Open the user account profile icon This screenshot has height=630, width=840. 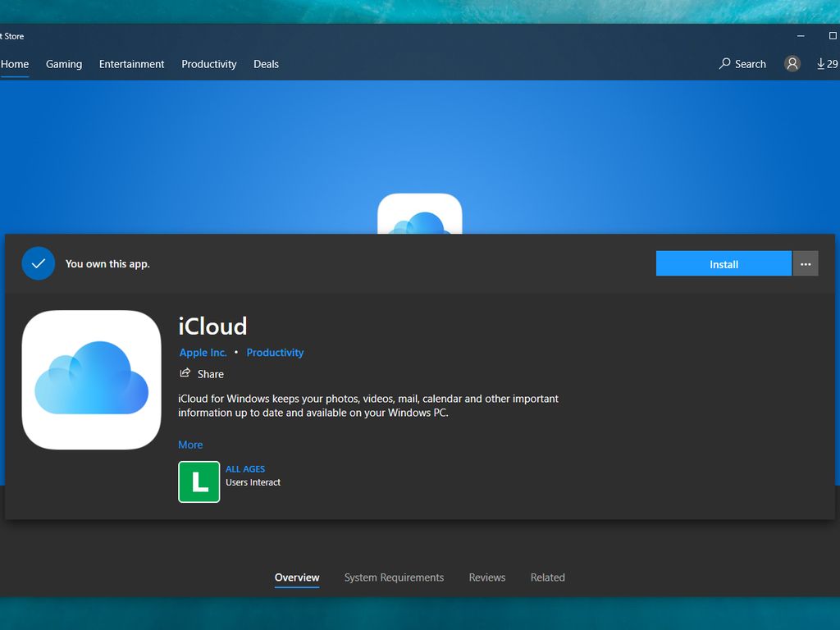coord(792,64)
